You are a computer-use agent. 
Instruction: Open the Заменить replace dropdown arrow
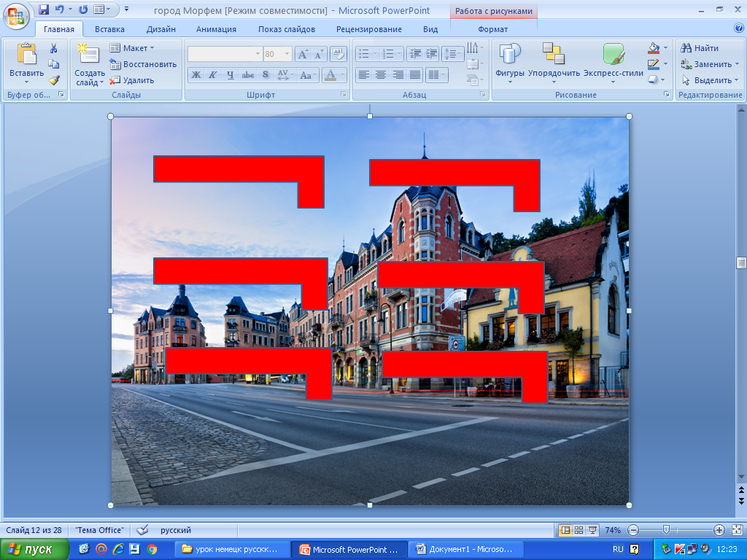click(736, 64)
